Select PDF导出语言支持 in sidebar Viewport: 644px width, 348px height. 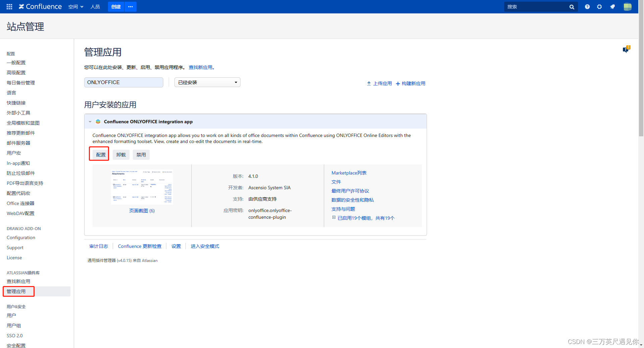pos(25,183)
